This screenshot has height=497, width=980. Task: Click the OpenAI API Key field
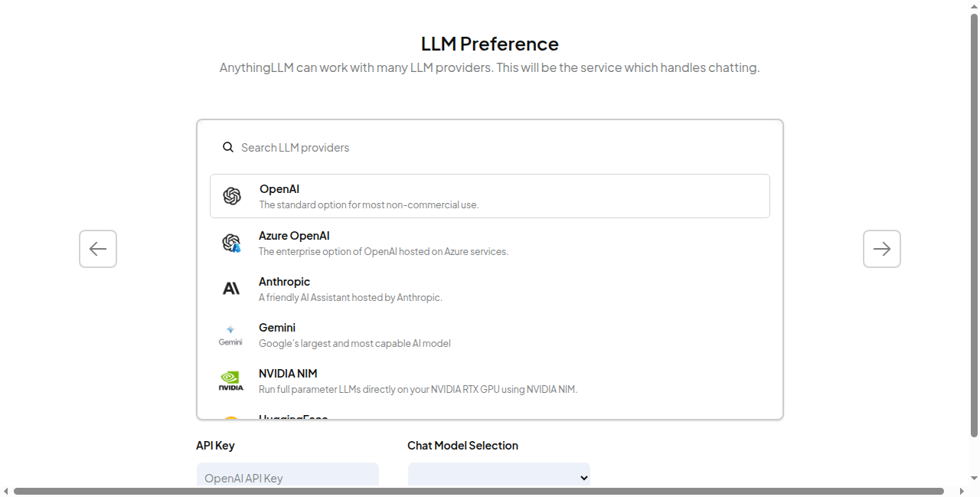pos(287,477)
